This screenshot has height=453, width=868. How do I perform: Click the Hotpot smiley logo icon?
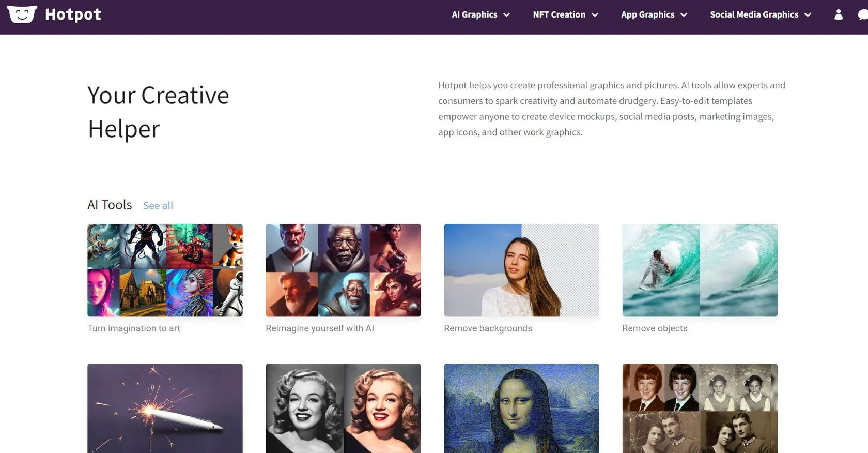coord(22,14)
